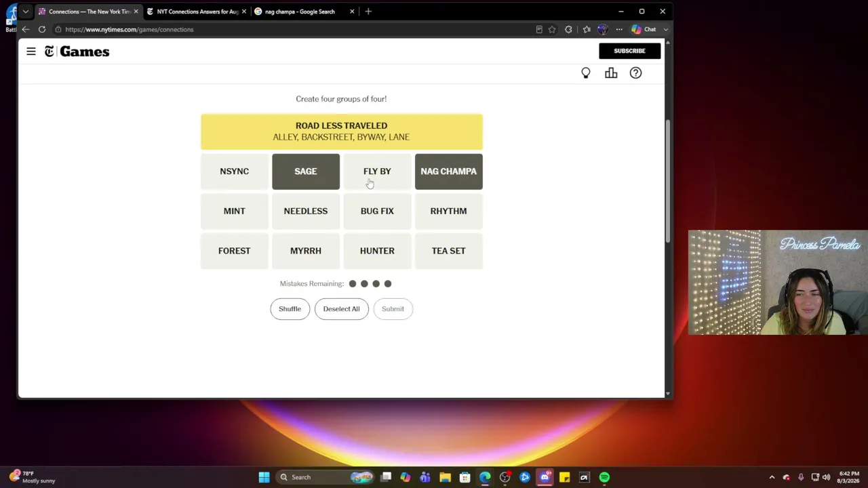Image resolution: width=868 pixels, height=488 pixels.
Task: Select the TEA SET tile
Action: (449, 251)
